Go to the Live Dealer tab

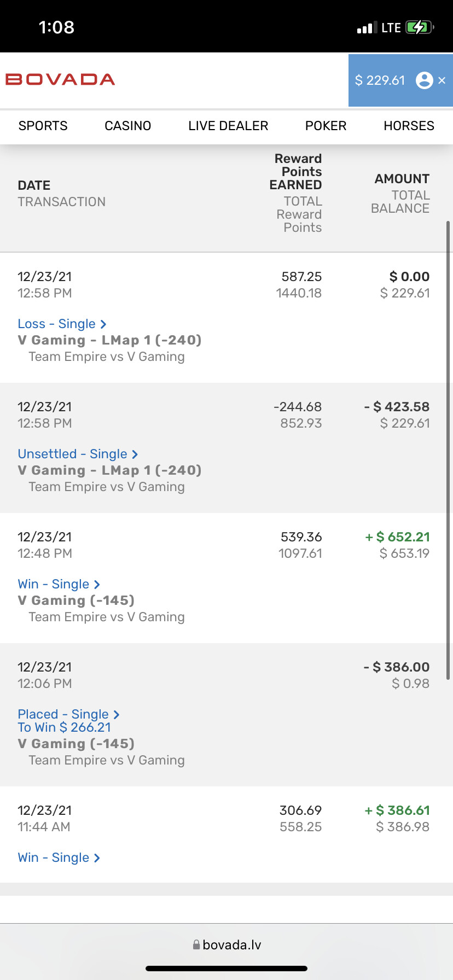[x=228, y=126]
